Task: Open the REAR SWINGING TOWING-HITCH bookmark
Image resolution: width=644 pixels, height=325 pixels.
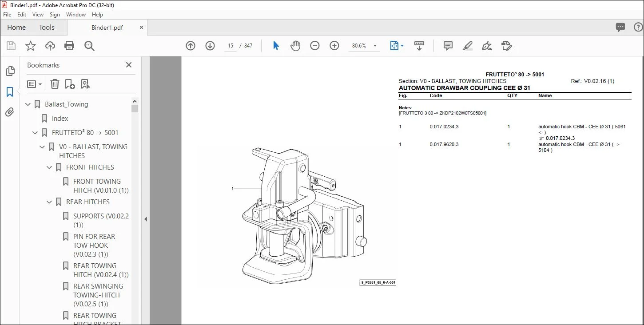Action: click(x=98, y=295)
